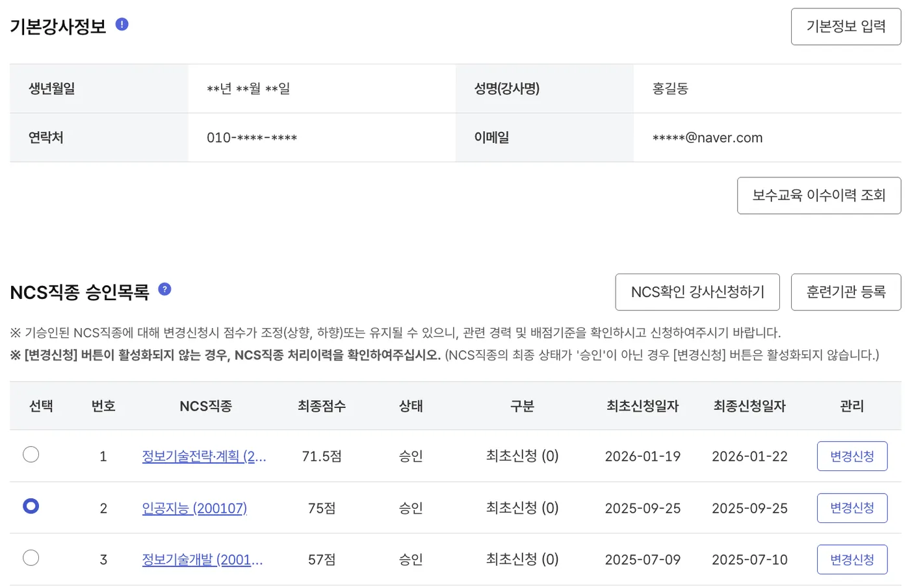The height and width of the screenshot is (588, 910).
Task: Click the 상태 column header
Action: (x=411, y=406)
